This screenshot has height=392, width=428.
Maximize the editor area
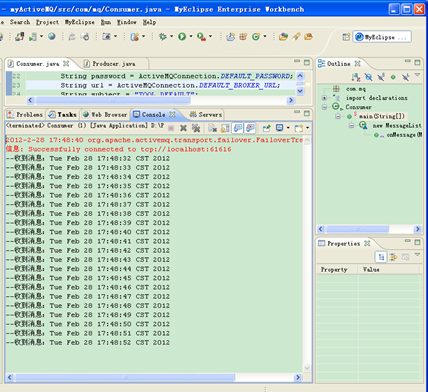pos(307,62)
